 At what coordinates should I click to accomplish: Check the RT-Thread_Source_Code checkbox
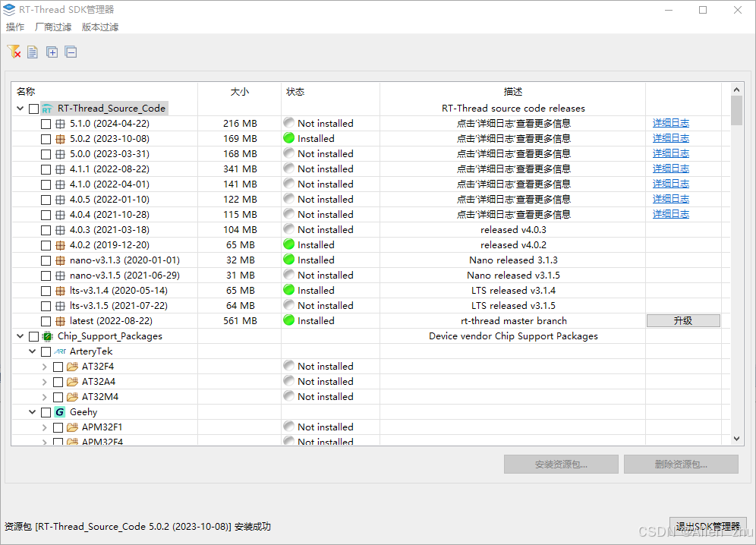coord(33,109)
